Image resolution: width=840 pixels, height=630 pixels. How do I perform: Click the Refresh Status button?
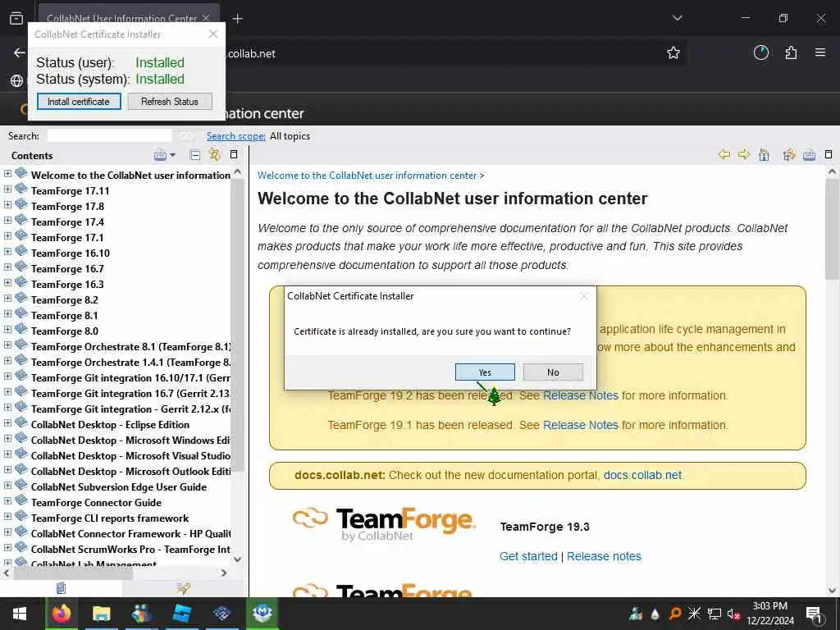pos(170,101)
